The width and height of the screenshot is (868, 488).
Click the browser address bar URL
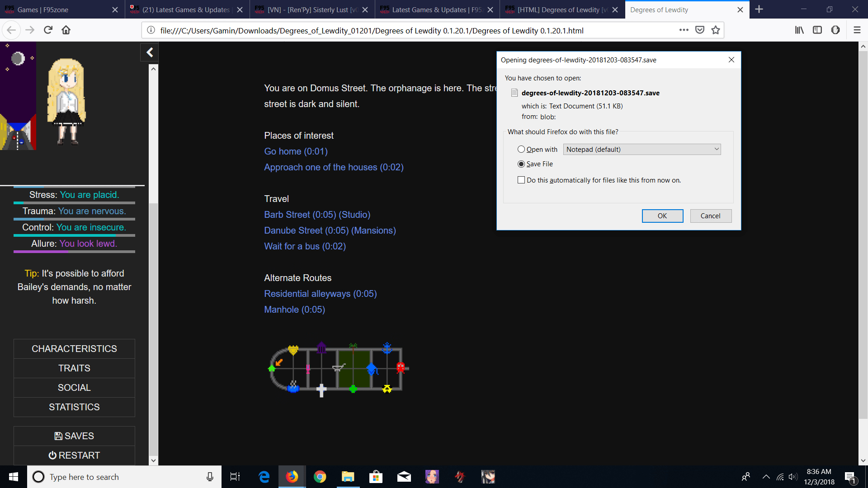(372, 31)
